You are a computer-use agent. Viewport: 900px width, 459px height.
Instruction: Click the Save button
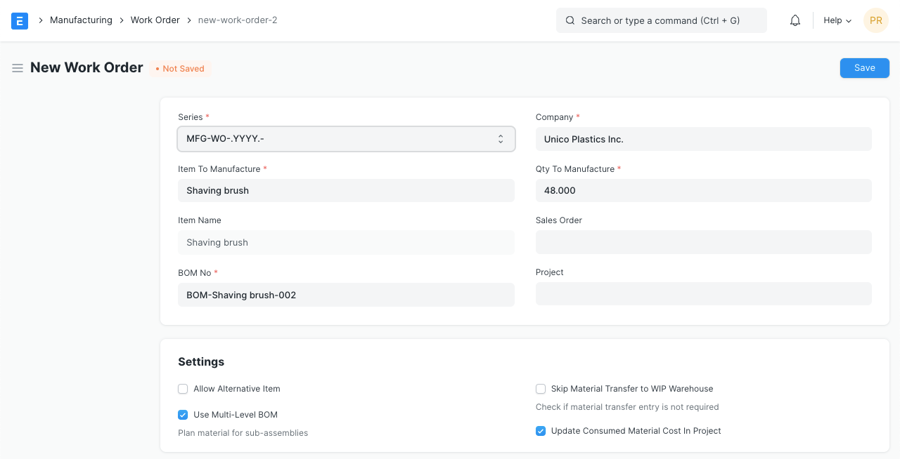coord(864,68)
